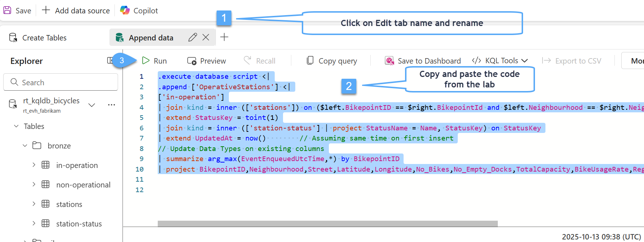This screenshot has height=242, width=644.
Task: Close the Append data tab
Action: pyautogui.click(x=206, y=37)
